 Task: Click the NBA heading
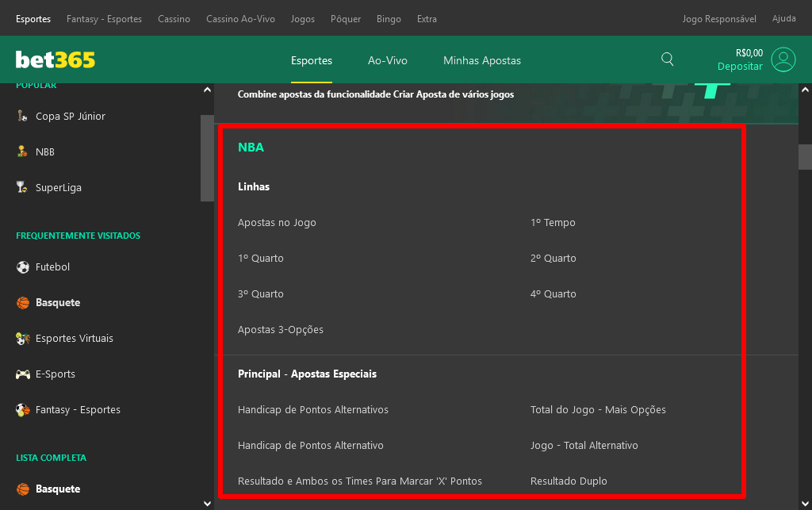tap(251, 148)
